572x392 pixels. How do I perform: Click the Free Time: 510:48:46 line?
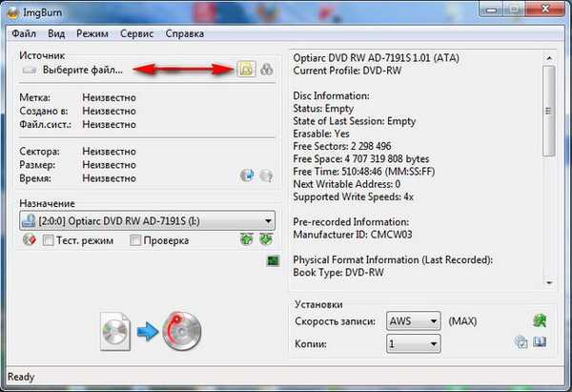[x=364, y=172]
